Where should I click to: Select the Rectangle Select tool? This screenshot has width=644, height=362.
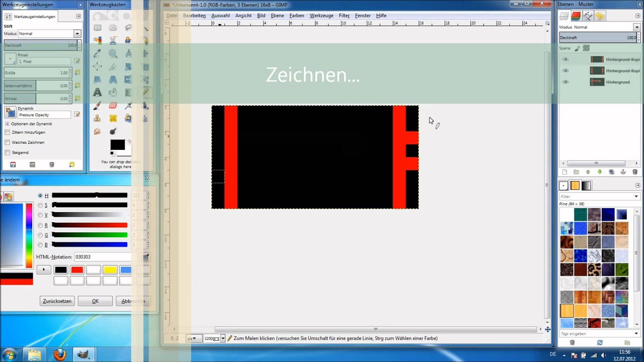97,28
